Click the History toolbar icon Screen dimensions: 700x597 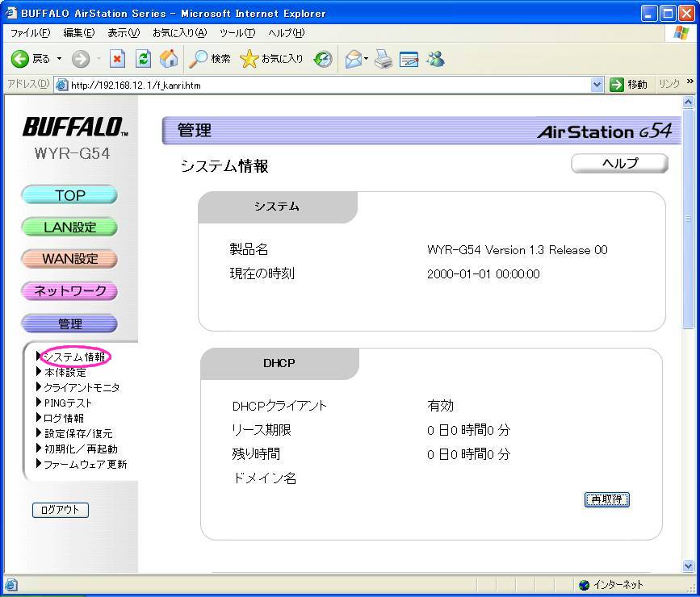(323, 59)
